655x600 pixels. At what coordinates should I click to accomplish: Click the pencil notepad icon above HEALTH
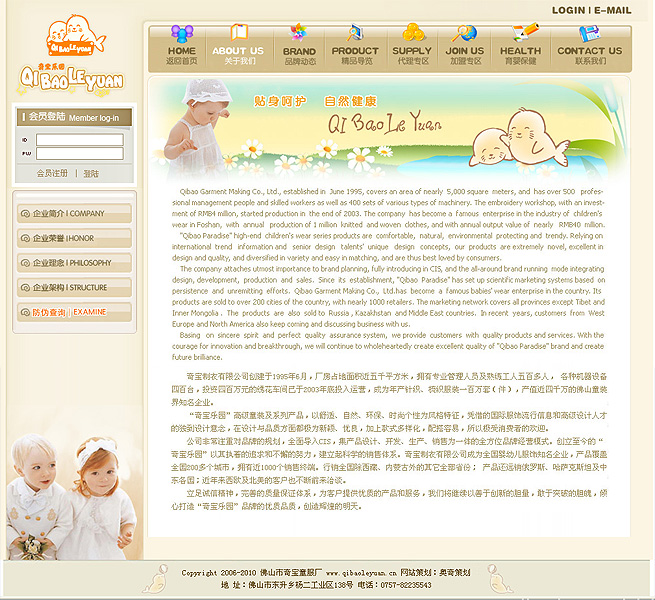(525, 32)
